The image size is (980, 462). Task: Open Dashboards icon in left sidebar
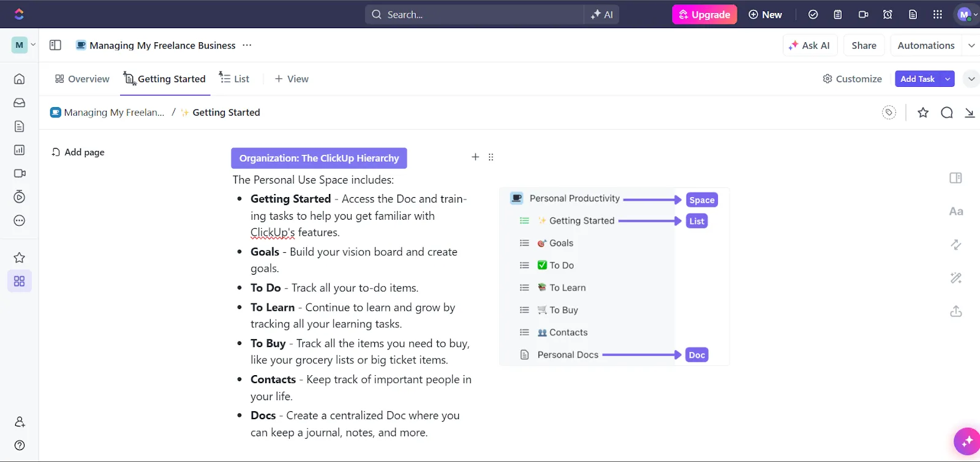pos(19,150)
